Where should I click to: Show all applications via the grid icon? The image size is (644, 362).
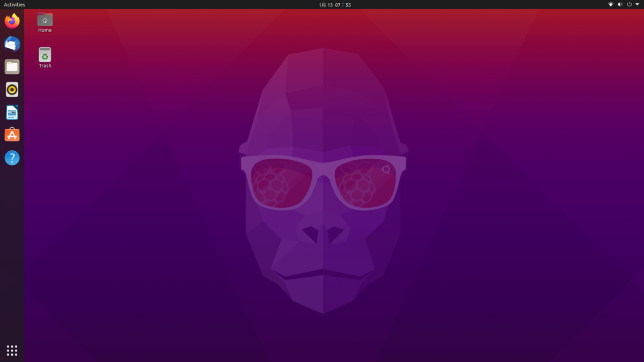click(12, 350)
